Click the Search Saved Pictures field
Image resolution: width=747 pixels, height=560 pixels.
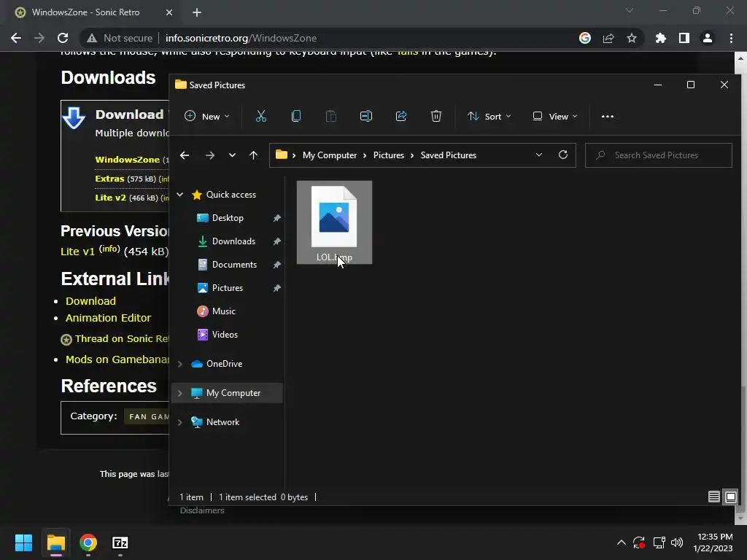(x=659, y=155)
